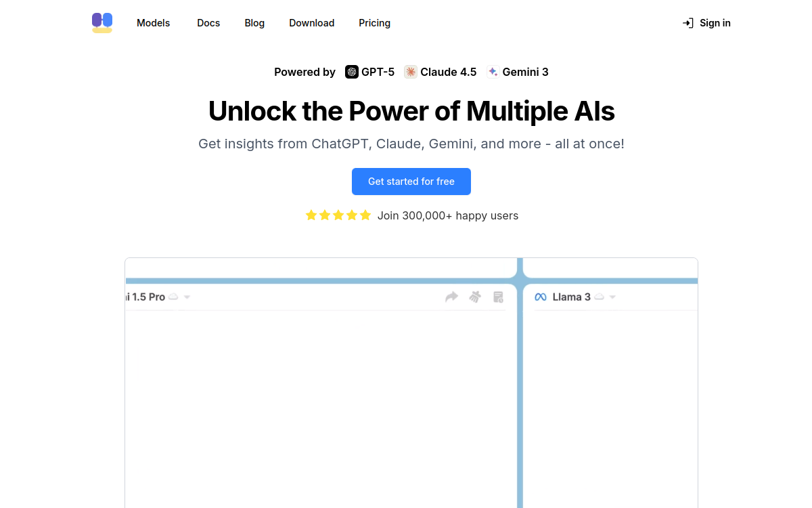
Task: Click the Gemini 3 sparkle icon
Action: pyautogui.click(x=493, y=72)
